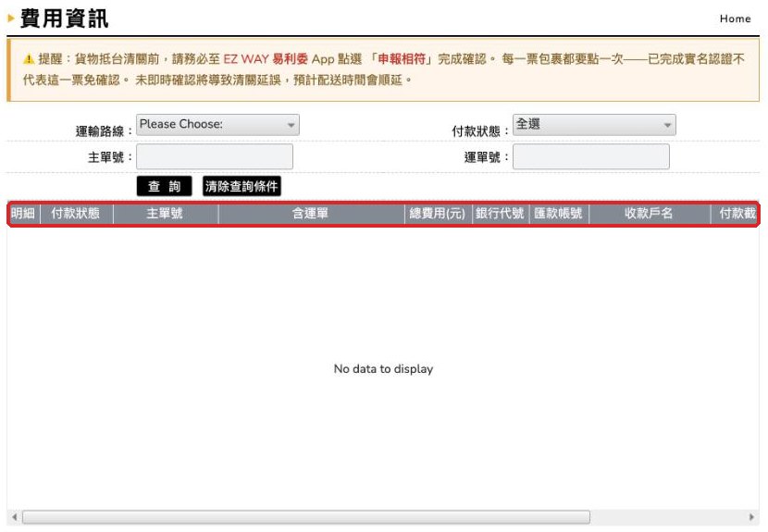Click the 匯款帳號 column header
The height and width of the screenshot is (532, 768).
point(558,214)
